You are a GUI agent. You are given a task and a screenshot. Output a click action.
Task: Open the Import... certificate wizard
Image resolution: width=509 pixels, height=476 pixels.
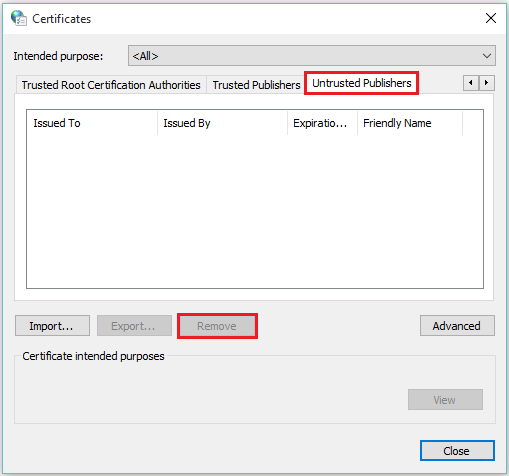[x=52, y=326]
